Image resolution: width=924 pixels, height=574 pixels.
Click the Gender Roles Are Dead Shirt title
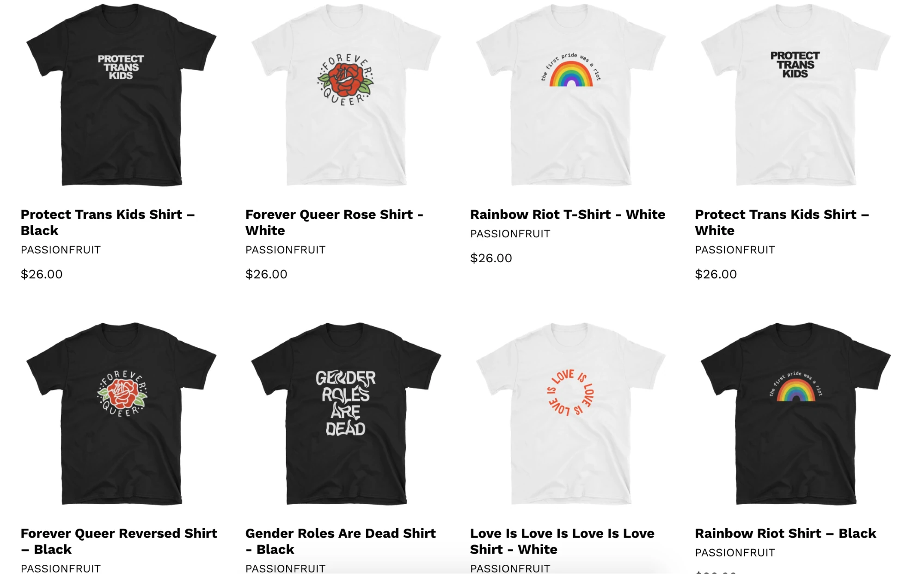pos(340,541)
